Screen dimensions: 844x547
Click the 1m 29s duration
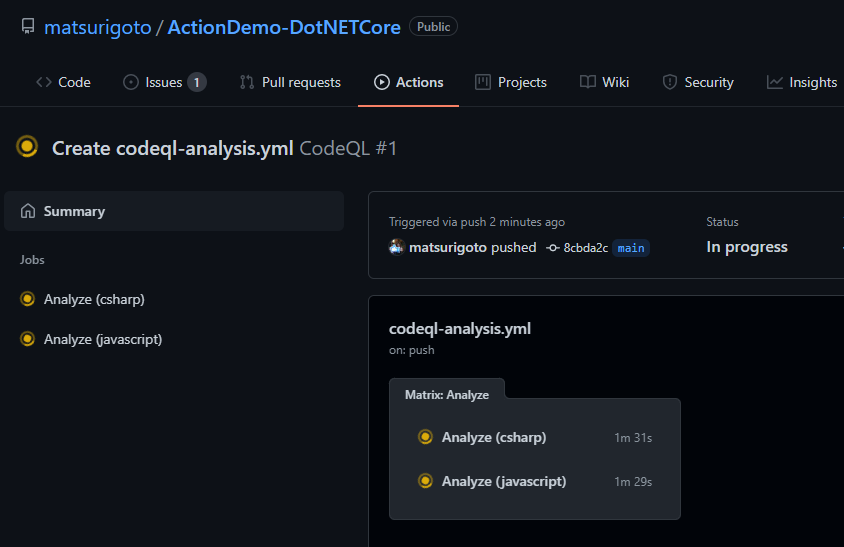(633, 482)
